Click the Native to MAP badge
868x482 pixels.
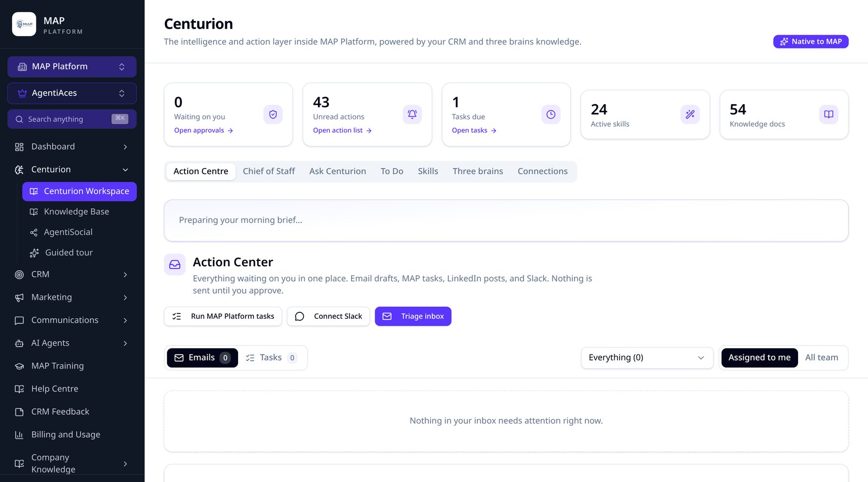pyautogui.click(x=811, y=42)
